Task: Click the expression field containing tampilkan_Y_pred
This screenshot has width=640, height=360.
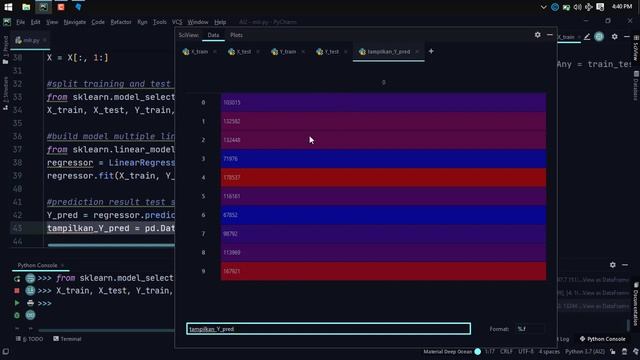Action: pos(329,329)
